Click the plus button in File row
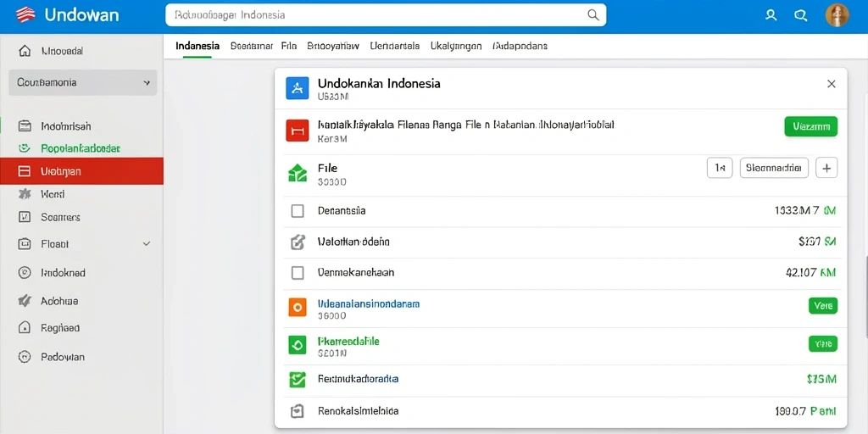The height and width of the screenshot is (434, 868). point(826,168)
